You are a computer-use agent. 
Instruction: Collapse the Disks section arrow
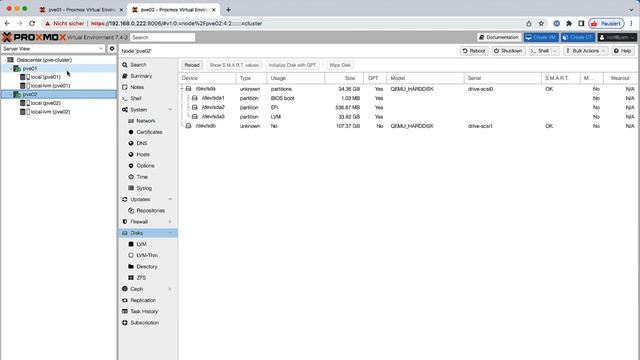[170, 233]
